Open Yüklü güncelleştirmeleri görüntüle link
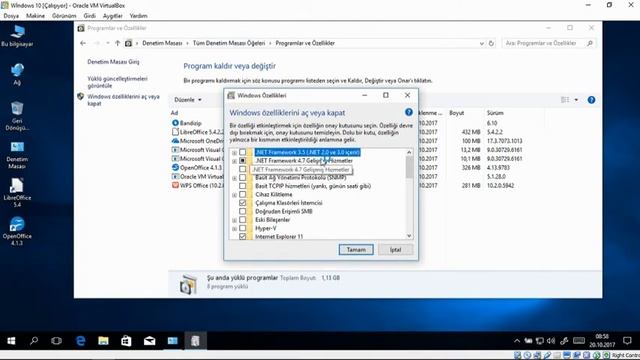This screenshot has height=360, width=640. coord(117,82)
